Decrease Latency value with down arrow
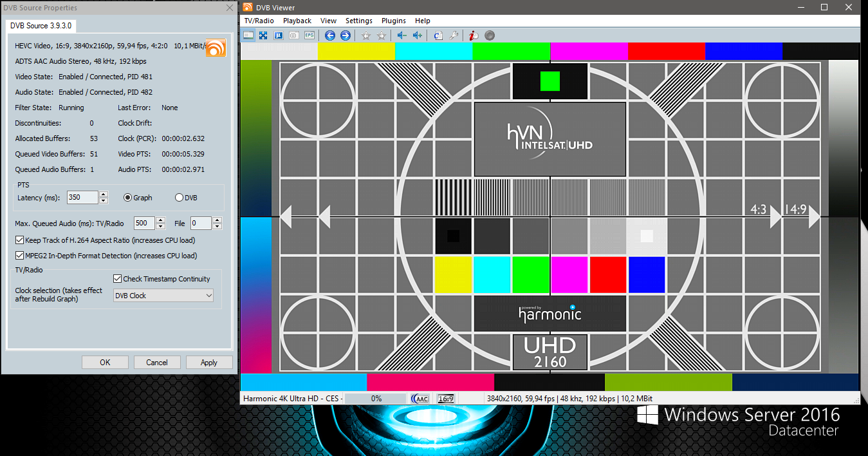The image size is (868, 456). coord(104,201)
